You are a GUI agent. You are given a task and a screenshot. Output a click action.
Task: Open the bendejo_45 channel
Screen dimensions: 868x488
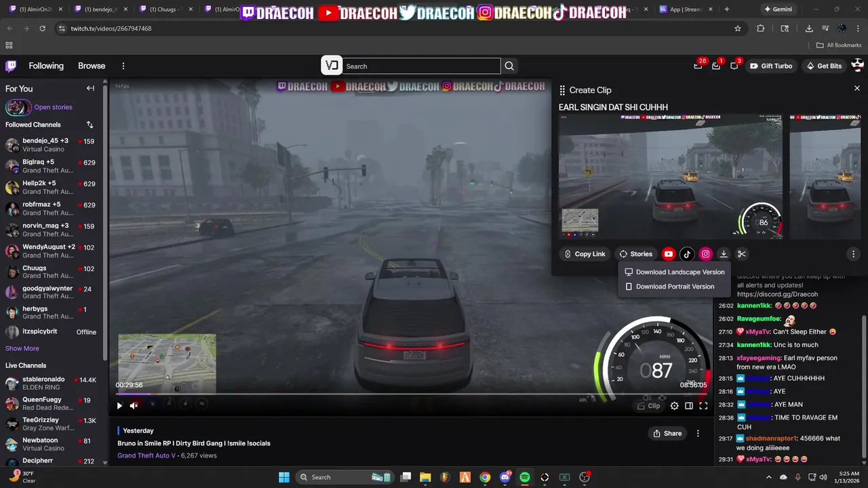click(52, 145)
